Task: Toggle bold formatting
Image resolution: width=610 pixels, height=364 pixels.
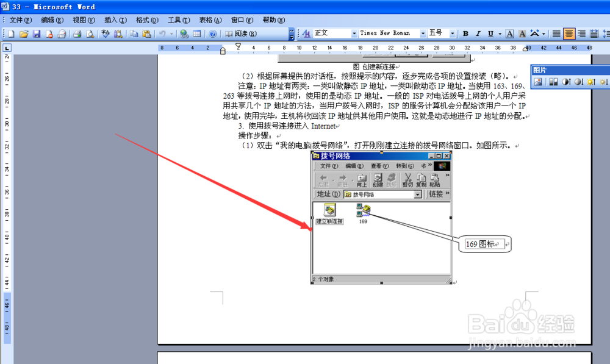Action: (465, 34)
